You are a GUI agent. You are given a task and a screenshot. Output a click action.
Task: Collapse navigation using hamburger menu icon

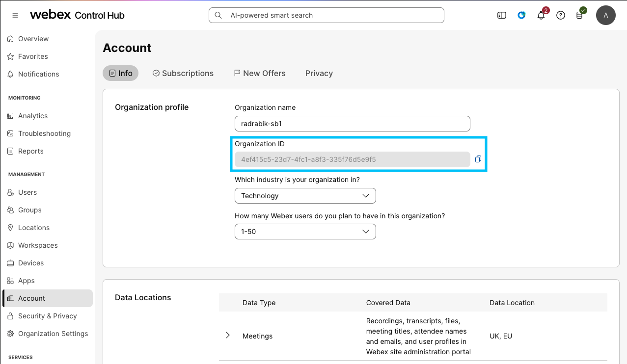point(15,15)
